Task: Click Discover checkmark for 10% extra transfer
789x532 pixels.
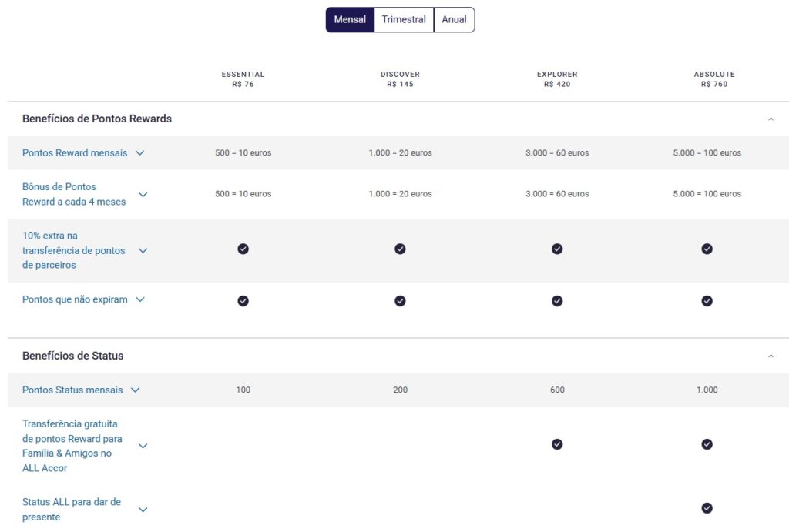Action: click(400, 249)
